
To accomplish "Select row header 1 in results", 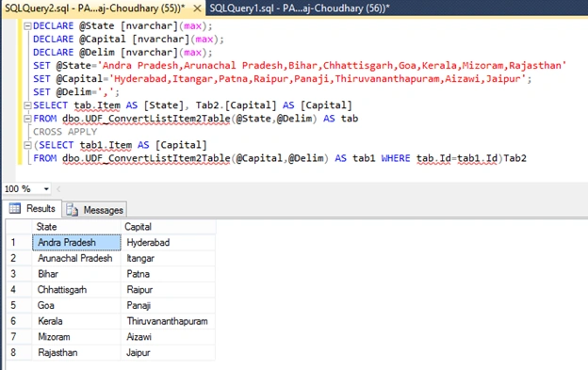I will pyautogui.click(x=19, y=242).
